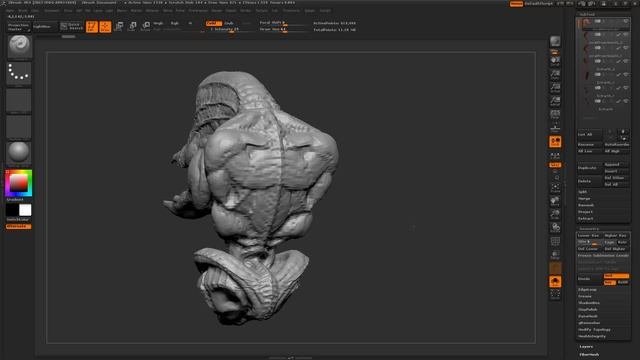Click the Del Higher button
This screenshot has height=360, width=640.
[x=616, y=249]
